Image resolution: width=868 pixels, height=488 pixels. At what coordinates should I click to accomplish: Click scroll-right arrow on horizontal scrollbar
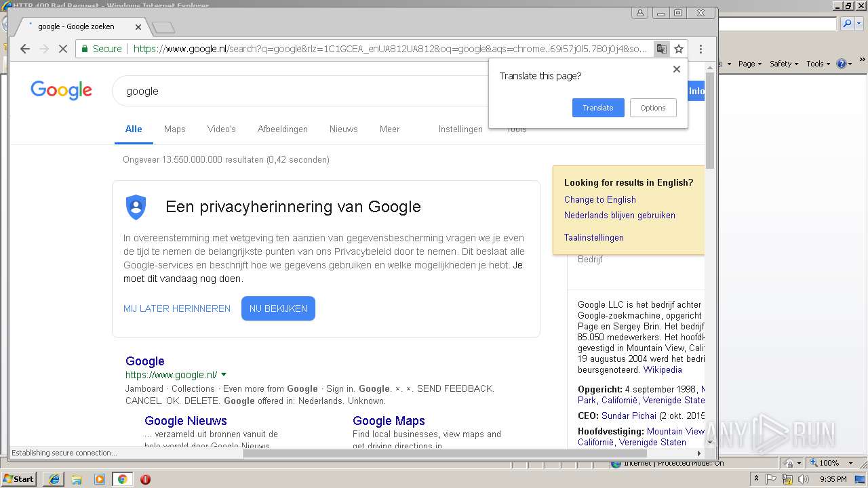[699, 453]
